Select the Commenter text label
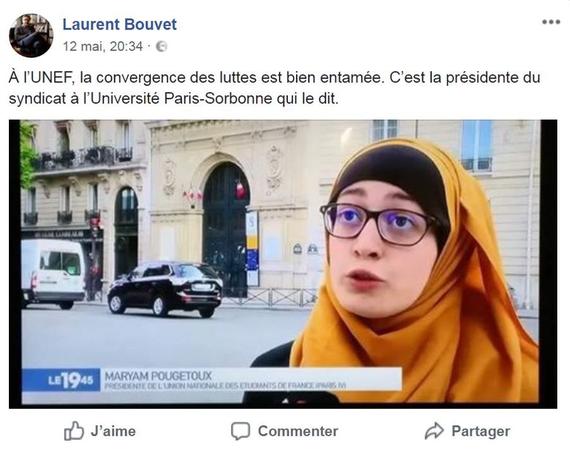This screenshot has width=570, height=452. coord(298,431)
